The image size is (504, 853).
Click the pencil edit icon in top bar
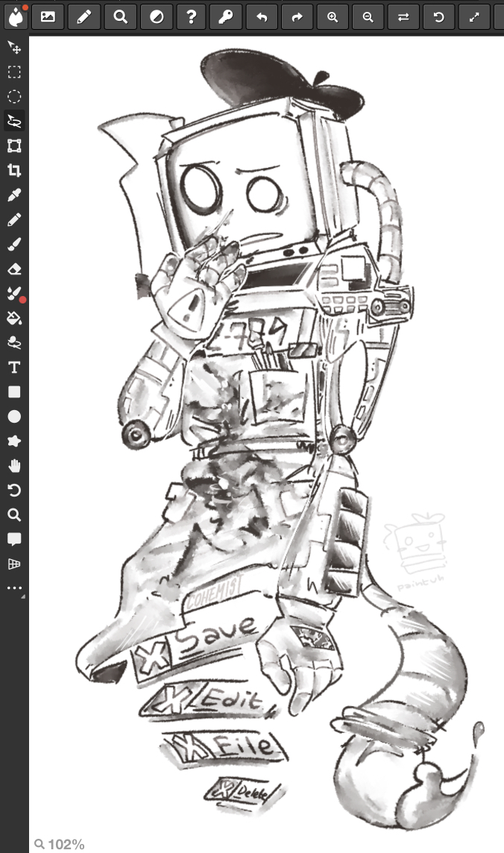[x=84, y=17]
